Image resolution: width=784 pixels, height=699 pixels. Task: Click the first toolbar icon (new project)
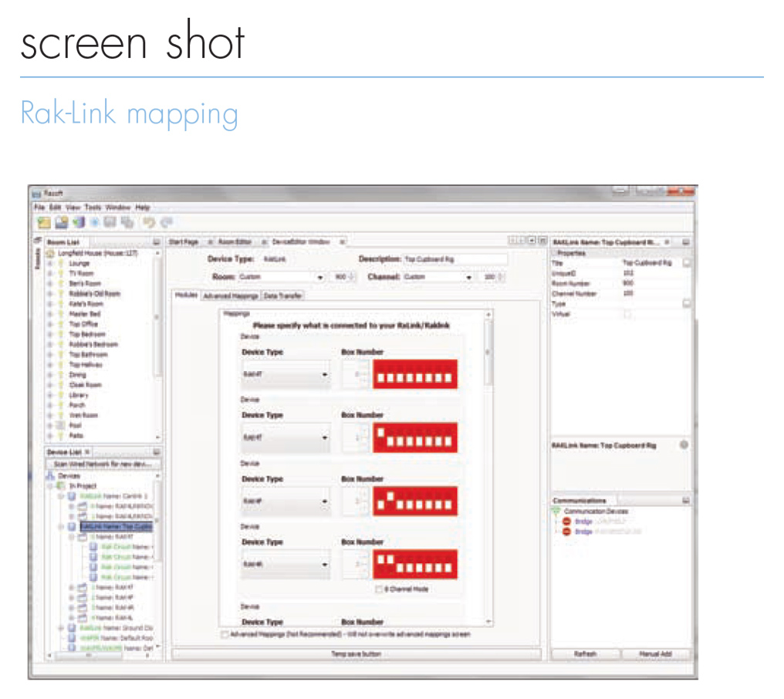click(x=44, y=222)
